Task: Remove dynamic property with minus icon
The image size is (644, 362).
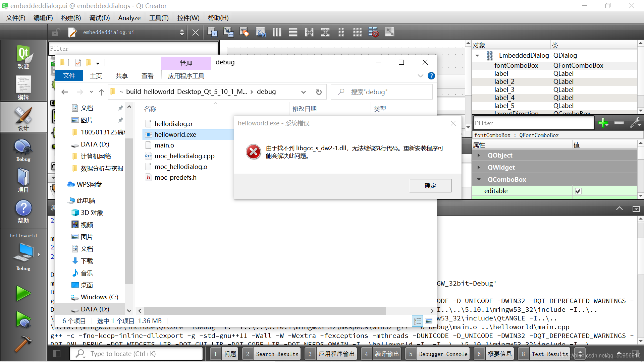Action: (x=619, y=123)
